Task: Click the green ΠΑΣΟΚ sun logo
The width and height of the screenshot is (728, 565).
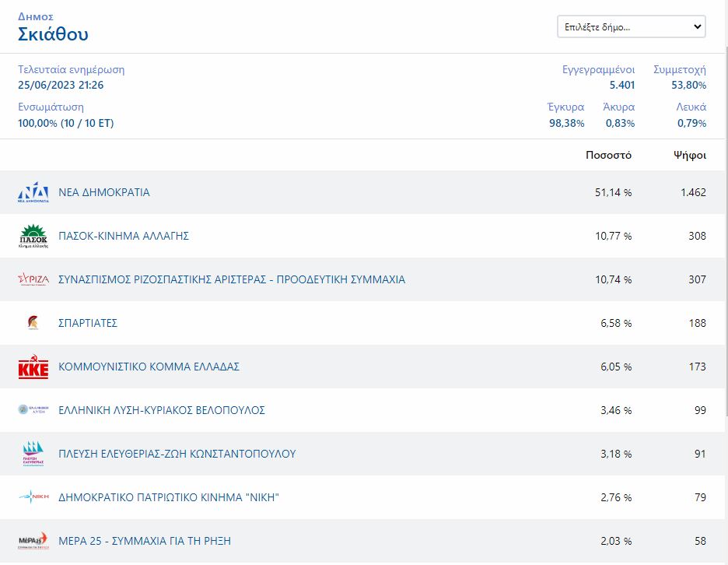Action: pos(33,236)
